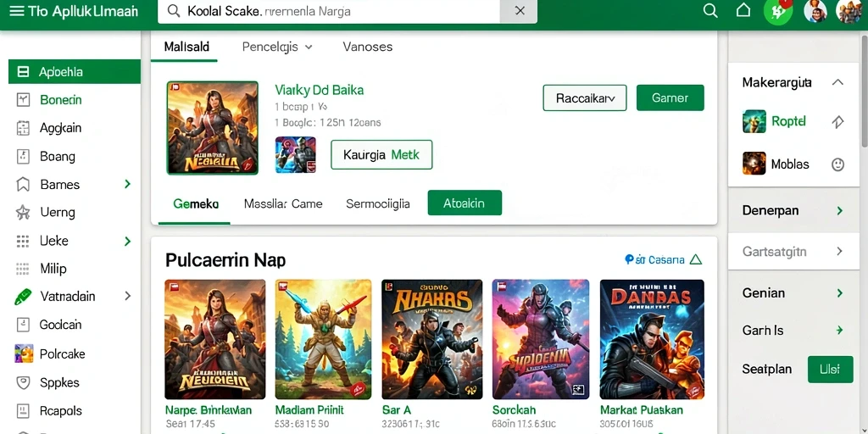Image resolution: width=868 pixels, height=434 pixels.
Task: Click the Bames bookmark icon
Action: pos(23,185)
